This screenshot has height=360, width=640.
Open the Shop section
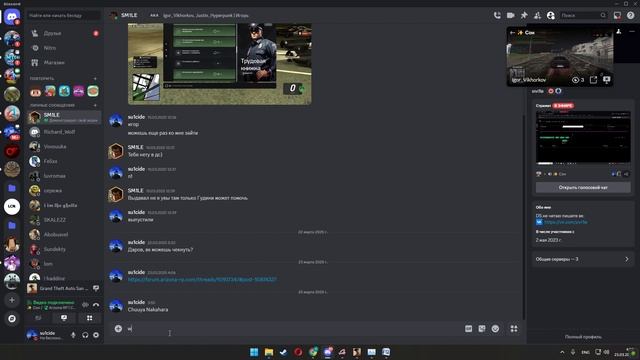click(64, 62)
